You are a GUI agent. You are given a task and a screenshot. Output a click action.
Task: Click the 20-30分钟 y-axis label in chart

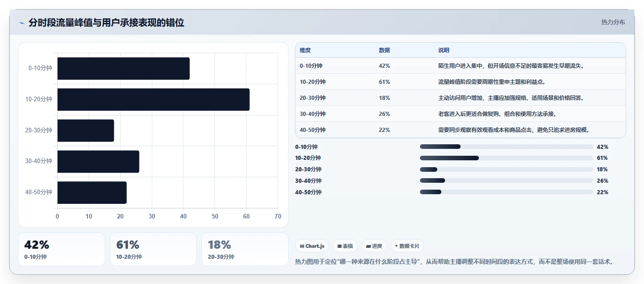[39, 130]
